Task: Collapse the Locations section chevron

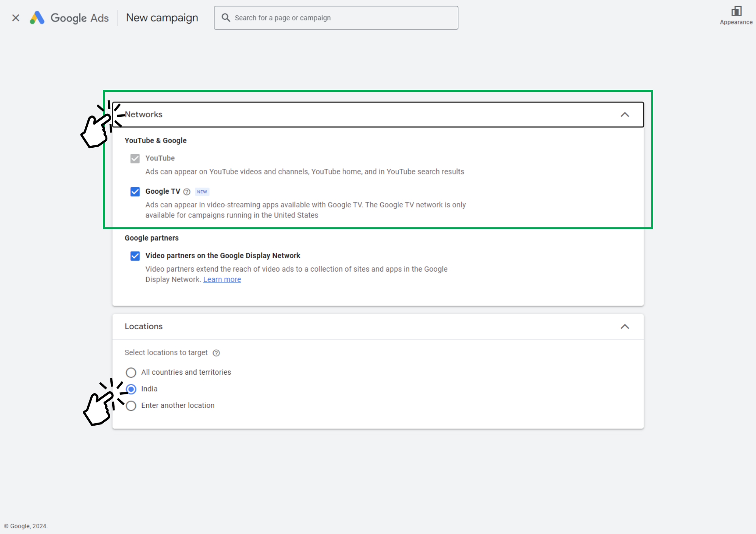Action: tap(625, 327)
